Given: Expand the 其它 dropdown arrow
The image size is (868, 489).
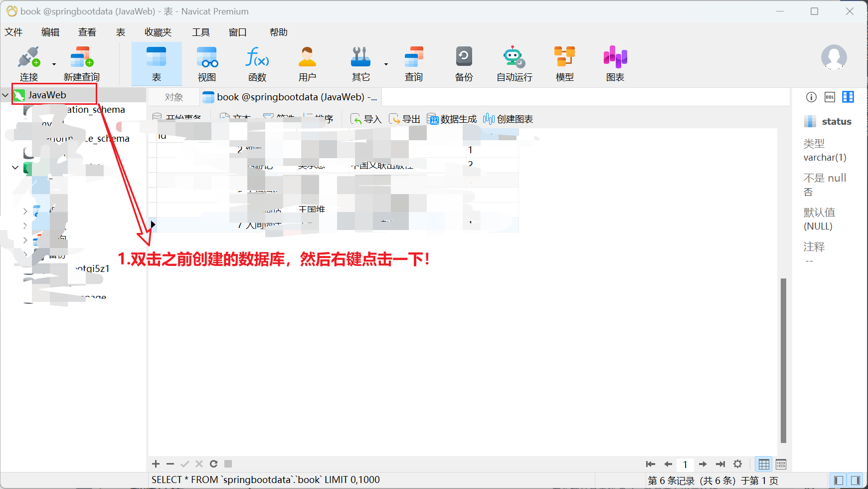Looking at the screenshot, I should tap(386, 64).
